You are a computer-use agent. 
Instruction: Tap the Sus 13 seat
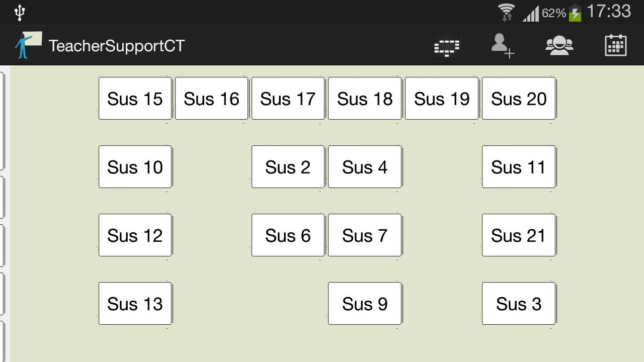click(x=134, y=303)
